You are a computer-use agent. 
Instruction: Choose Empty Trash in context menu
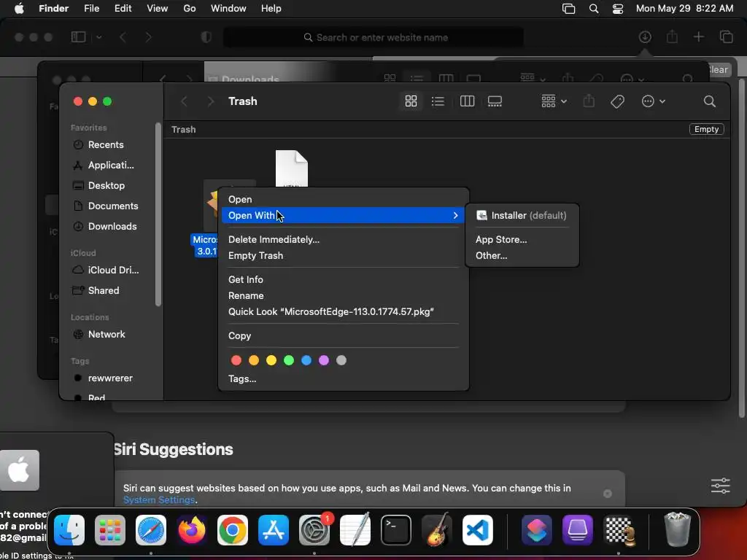tap(343, 256)
